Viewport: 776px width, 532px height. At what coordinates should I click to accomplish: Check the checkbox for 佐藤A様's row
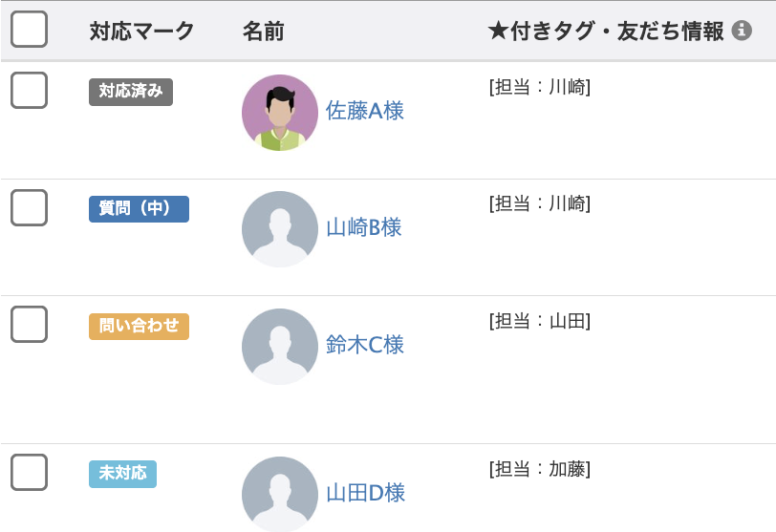pyautogui.click(x=29, y=91)
